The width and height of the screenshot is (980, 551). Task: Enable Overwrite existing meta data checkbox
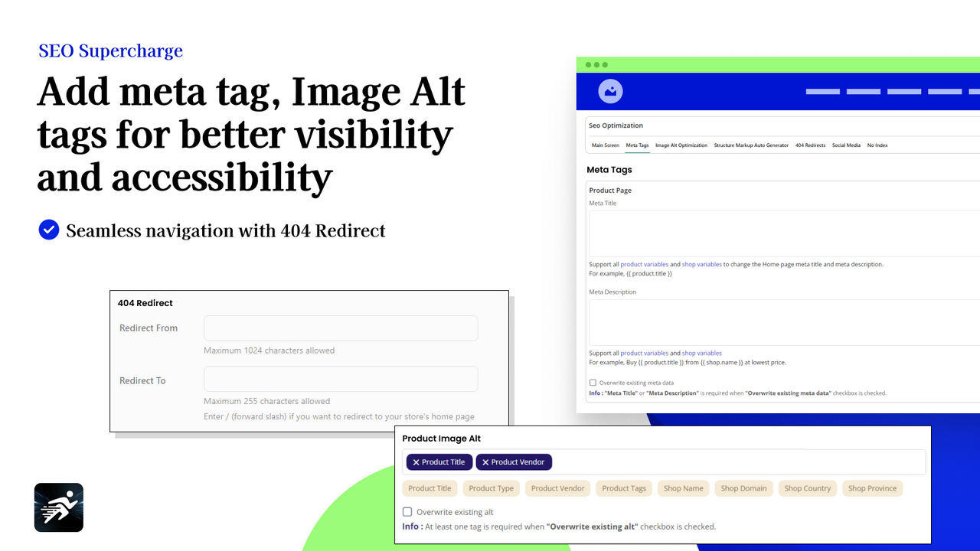593,383
